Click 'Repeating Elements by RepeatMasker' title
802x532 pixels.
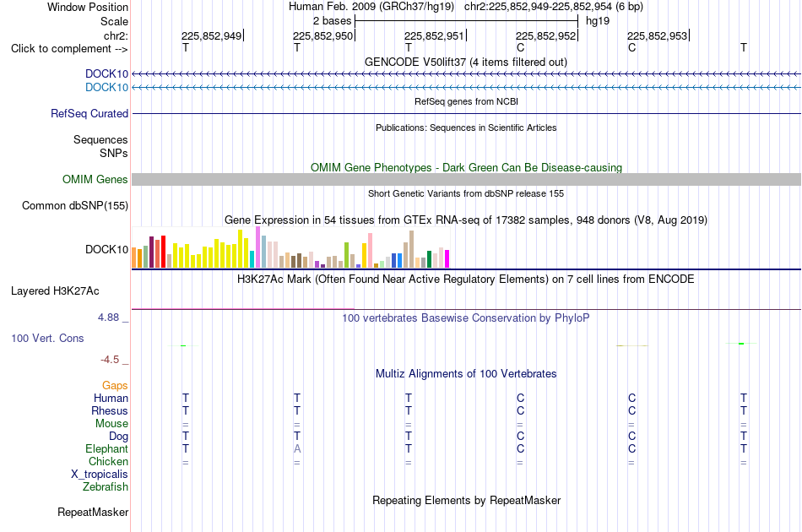(x=467, y=500)
